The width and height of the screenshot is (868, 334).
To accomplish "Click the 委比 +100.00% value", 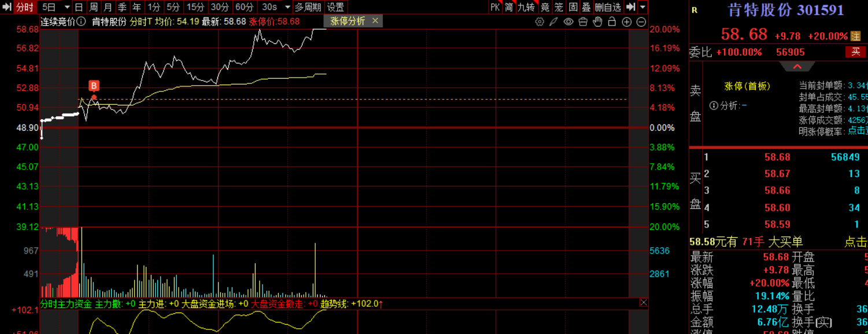I will (739, 52).
